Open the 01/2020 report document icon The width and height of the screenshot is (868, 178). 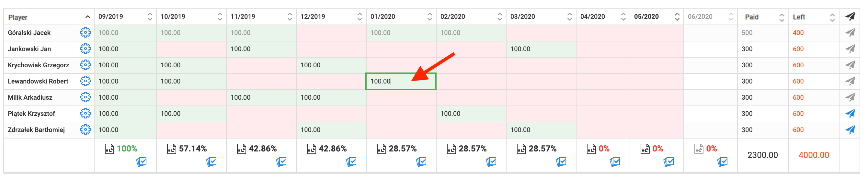tap(382, 149)
